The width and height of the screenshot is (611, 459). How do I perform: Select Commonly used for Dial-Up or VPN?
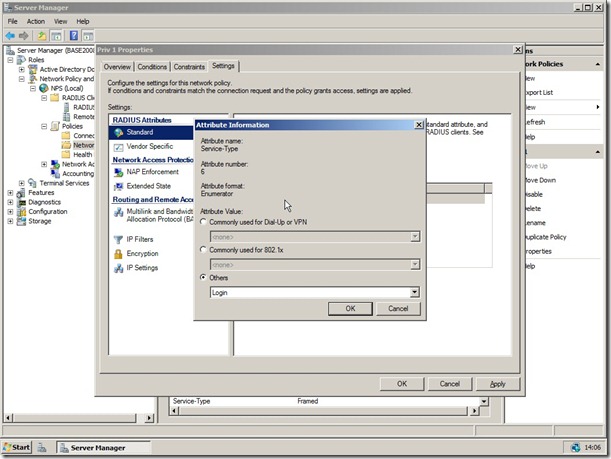click(x=203, y=222)
